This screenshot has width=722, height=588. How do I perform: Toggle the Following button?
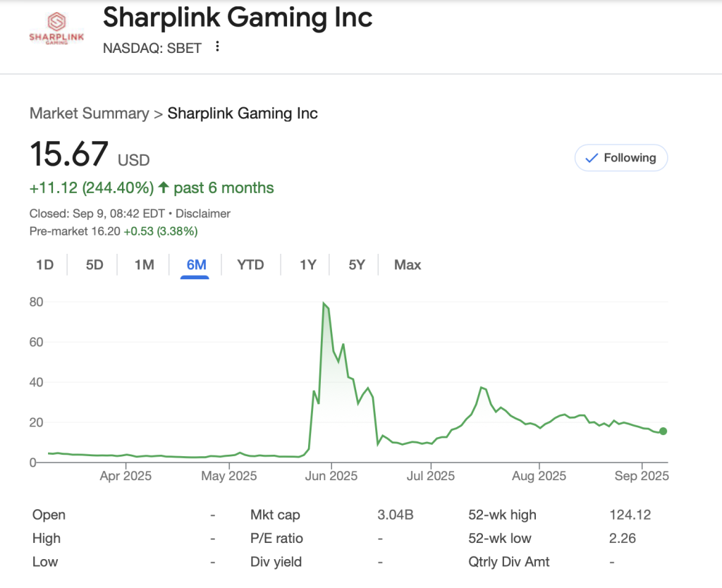coord(620,158)
